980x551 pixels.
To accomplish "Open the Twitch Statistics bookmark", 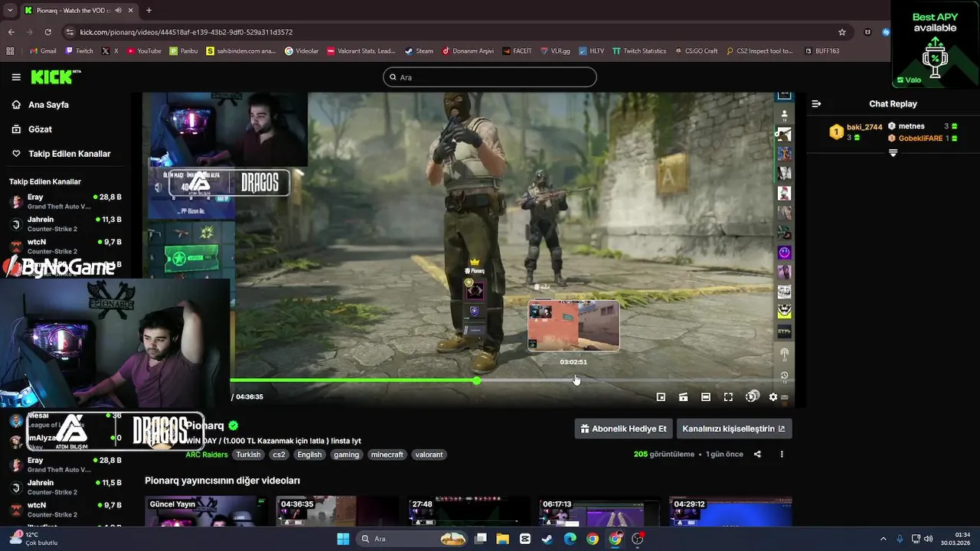I will pos(639,51).
